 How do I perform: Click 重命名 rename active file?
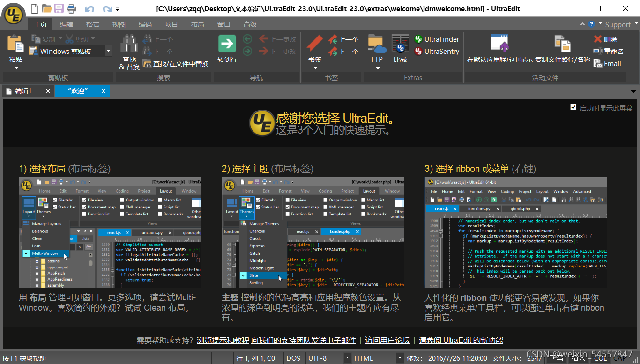coord(608,52)
